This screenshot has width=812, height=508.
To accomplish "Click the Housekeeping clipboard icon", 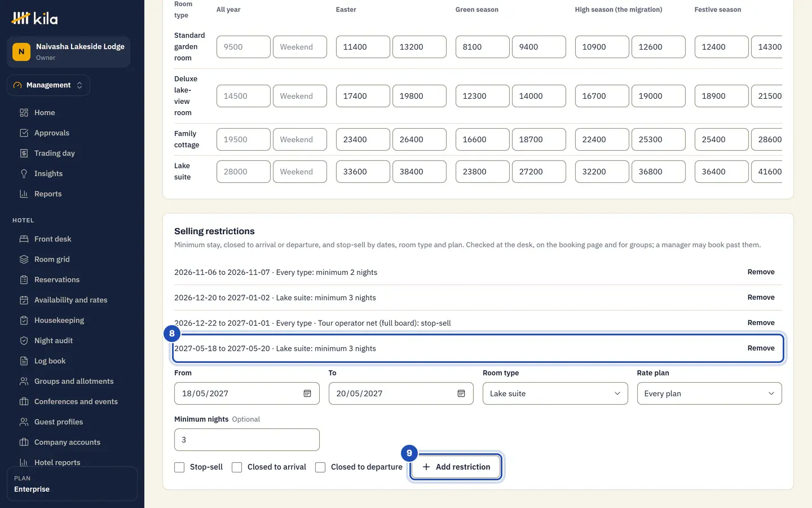I will coord(24,321).
